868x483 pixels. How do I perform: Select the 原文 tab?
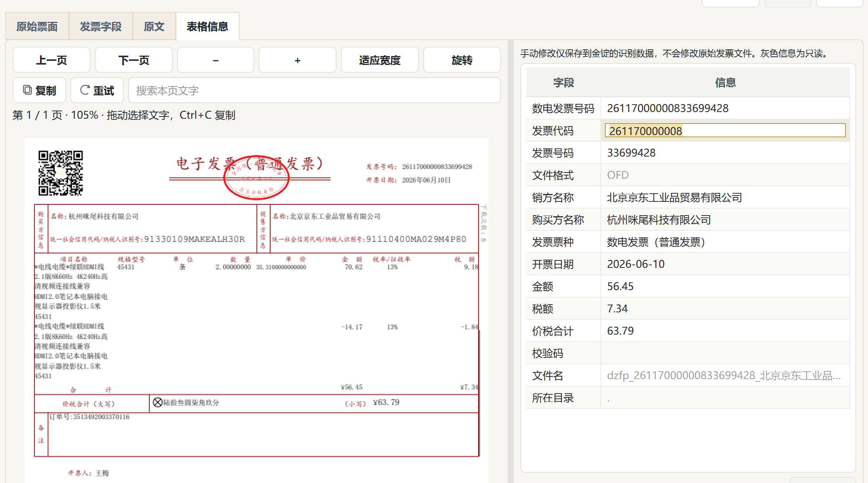click(x=154, y=26)
